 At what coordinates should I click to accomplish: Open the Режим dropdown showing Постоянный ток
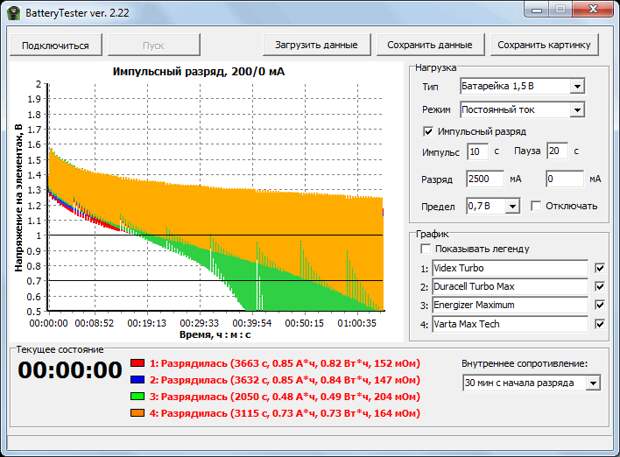tap(522, 110)
